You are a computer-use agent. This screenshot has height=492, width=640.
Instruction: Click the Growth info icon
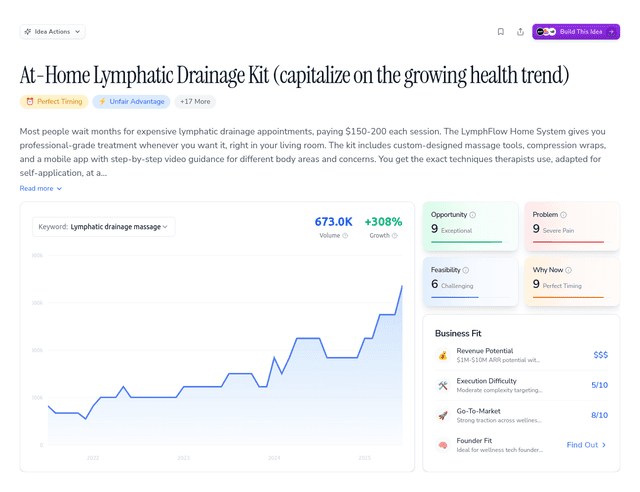pyautogui.click(x=395, y=236)
